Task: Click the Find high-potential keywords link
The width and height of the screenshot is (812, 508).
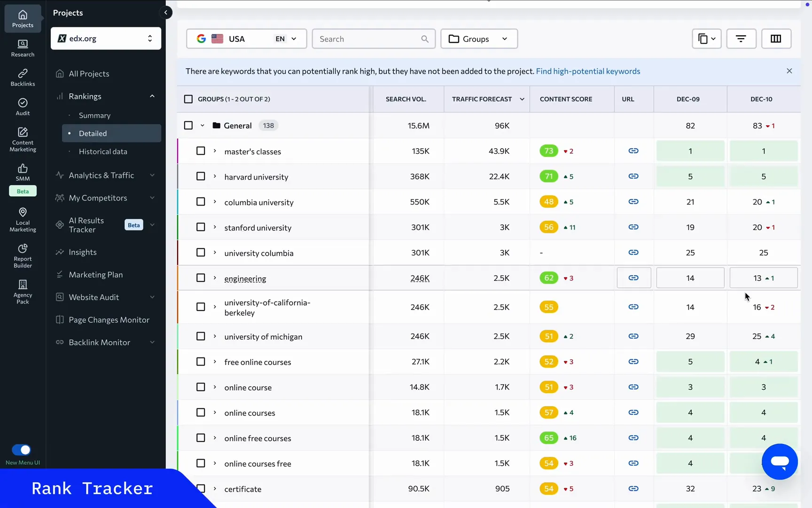Action: (x=587, y=71)
